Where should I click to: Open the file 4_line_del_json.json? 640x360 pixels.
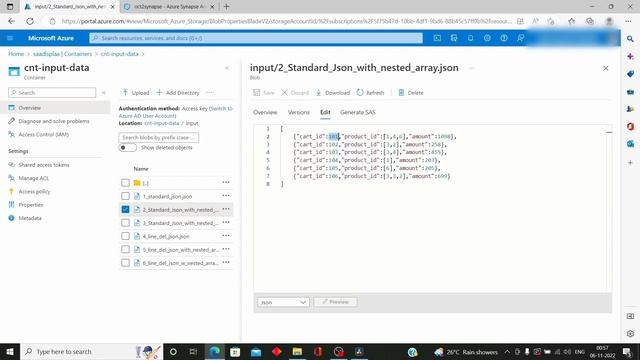pos(166,236)
